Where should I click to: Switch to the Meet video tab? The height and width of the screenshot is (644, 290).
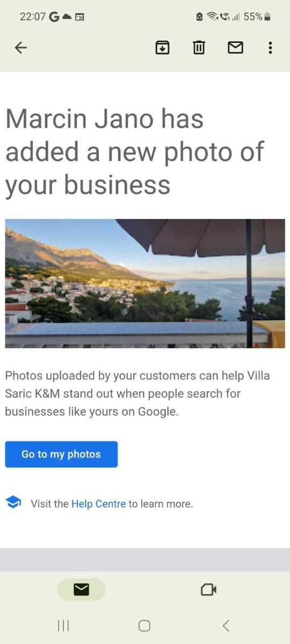pos(208,589)
